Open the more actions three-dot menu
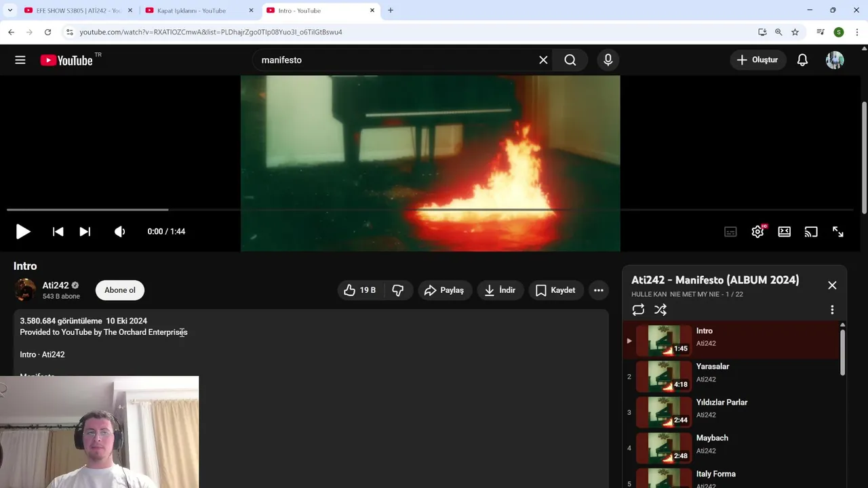This screenshot has height=488, width=868. (x=599, y=290)
